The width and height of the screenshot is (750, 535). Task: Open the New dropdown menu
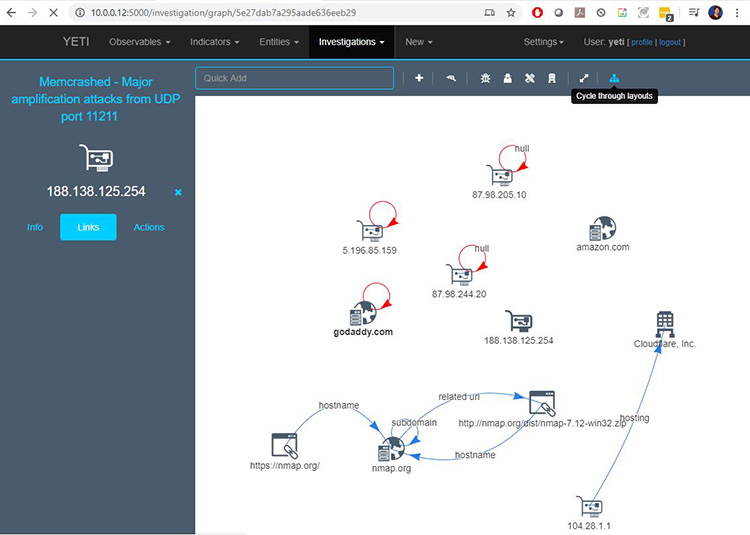419,42
